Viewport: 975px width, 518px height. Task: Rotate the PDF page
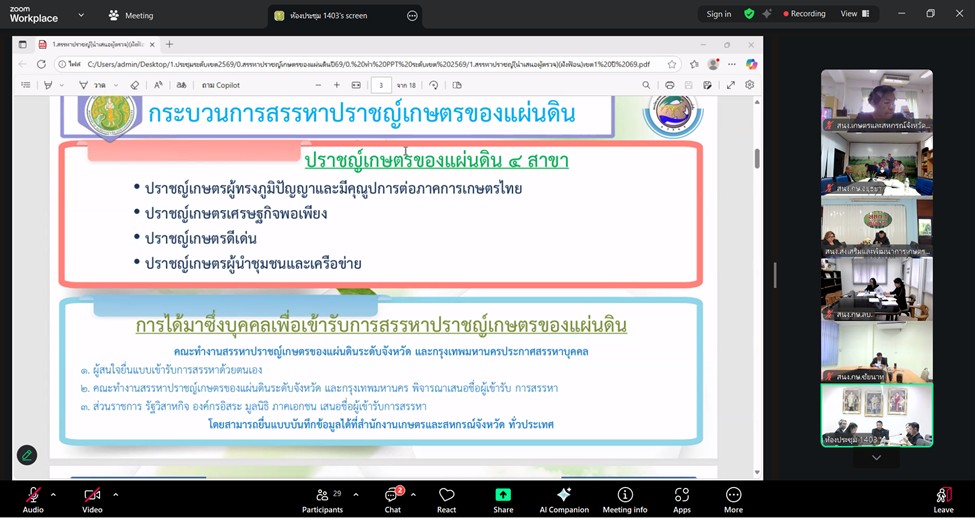(434, 85)
